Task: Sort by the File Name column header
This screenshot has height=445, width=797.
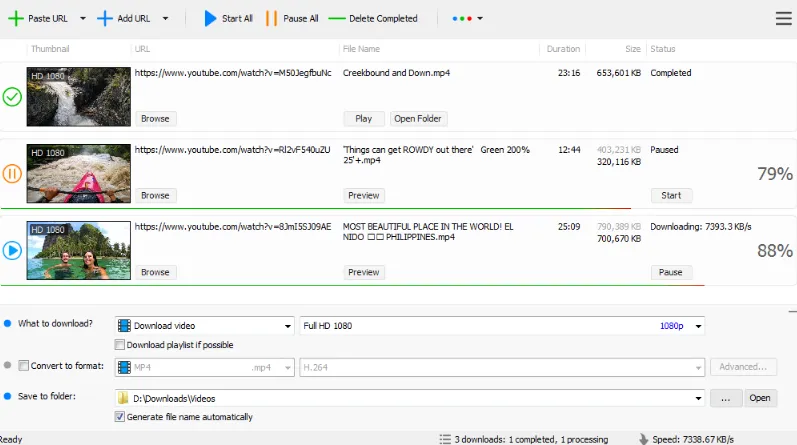Action: click(361, 49)
